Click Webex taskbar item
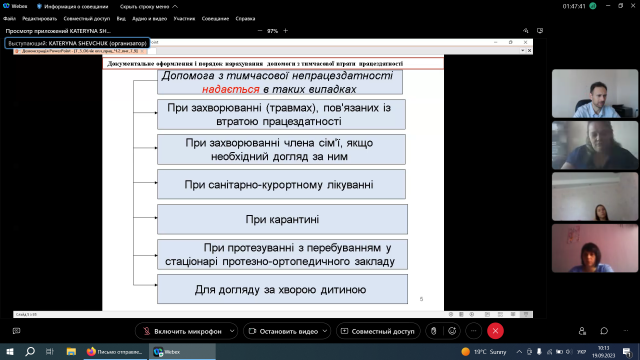640x360 pixels. click(182, 352)
